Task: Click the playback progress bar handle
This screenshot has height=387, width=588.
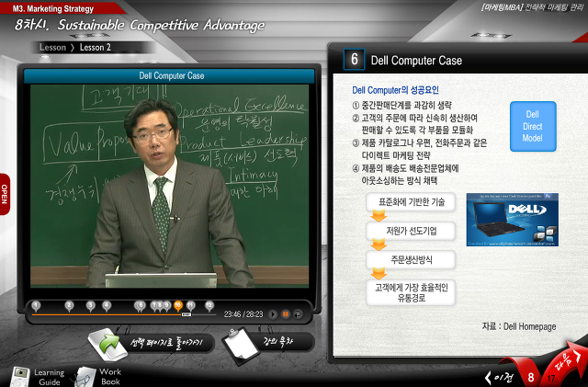Action: tap(187, 314)
